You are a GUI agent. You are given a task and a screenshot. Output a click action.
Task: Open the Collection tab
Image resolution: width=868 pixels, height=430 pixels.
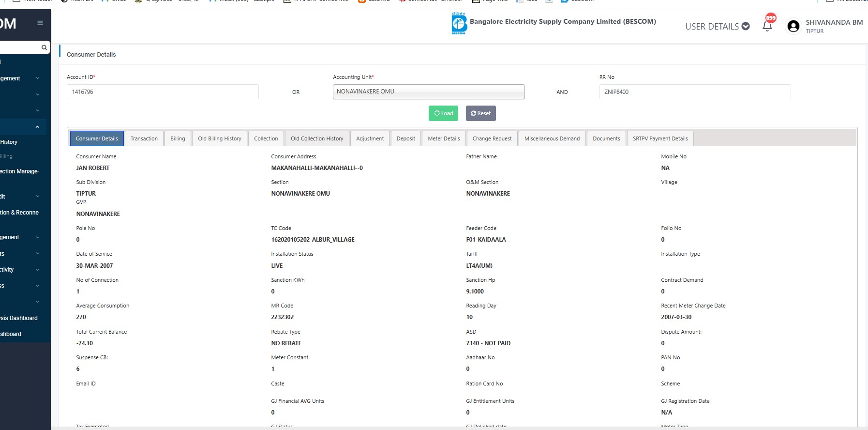pyautogui.click(x=266, y=138)
